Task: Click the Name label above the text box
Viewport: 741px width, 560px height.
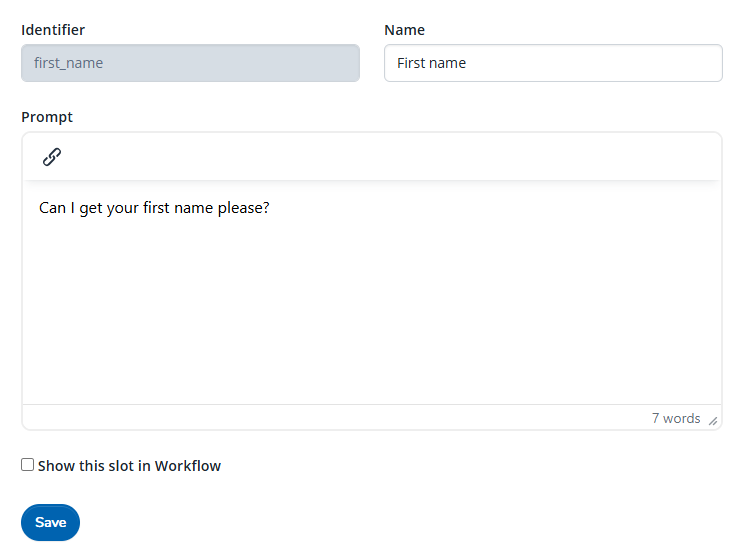Action: tap(404, 30)
